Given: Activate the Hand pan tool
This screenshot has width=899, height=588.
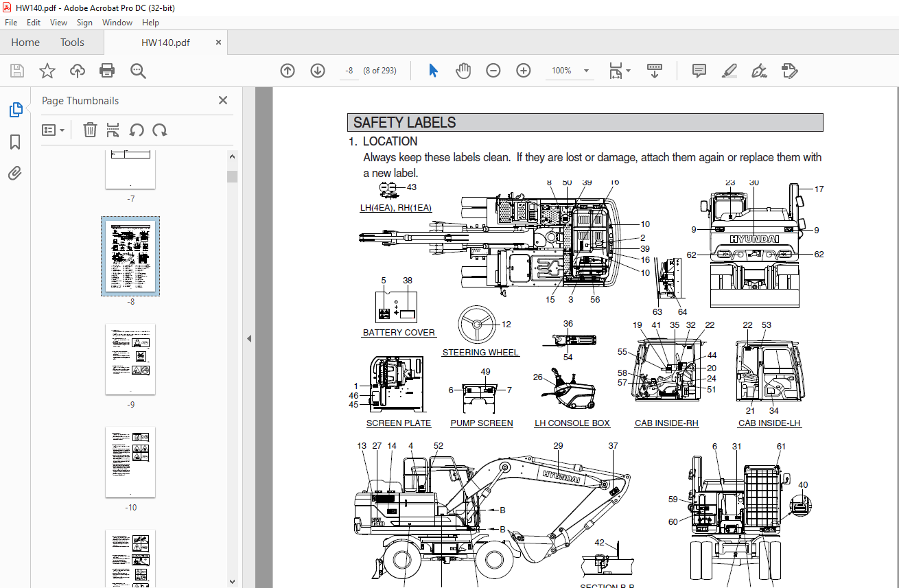Looking at the screenshot, I should click(464, 71).
